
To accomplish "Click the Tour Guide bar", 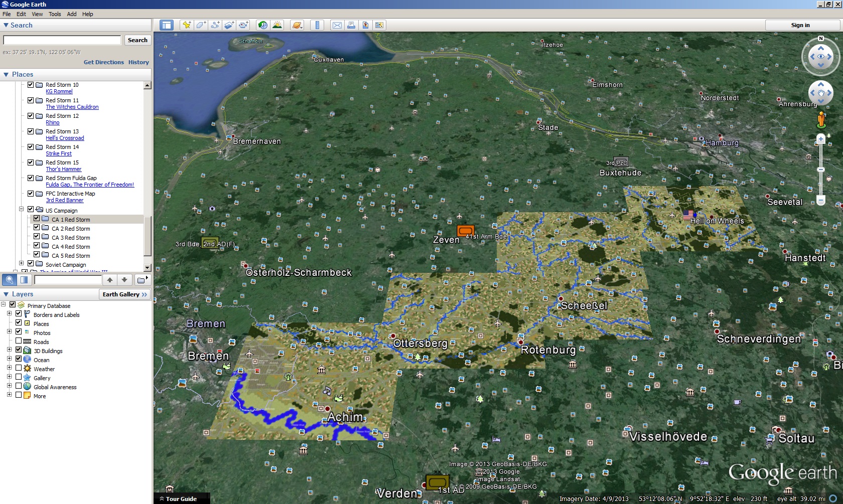I will (182, 498).
